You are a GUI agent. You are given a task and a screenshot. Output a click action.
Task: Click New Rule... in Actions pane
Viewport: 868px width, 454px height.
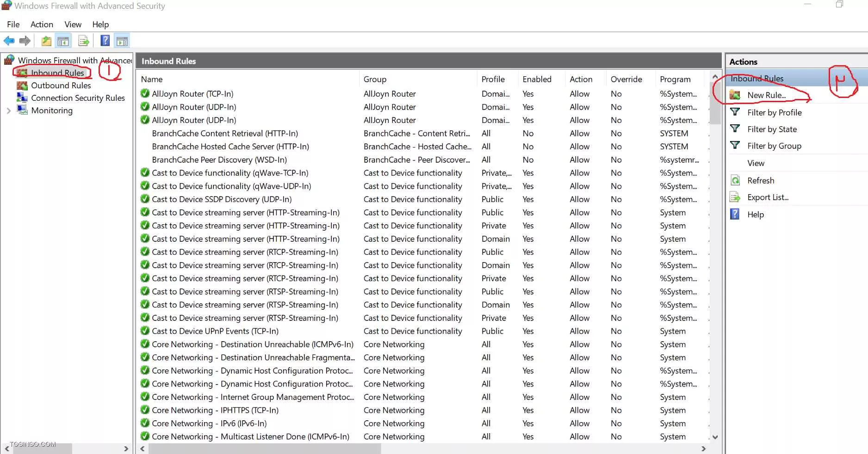766,95
